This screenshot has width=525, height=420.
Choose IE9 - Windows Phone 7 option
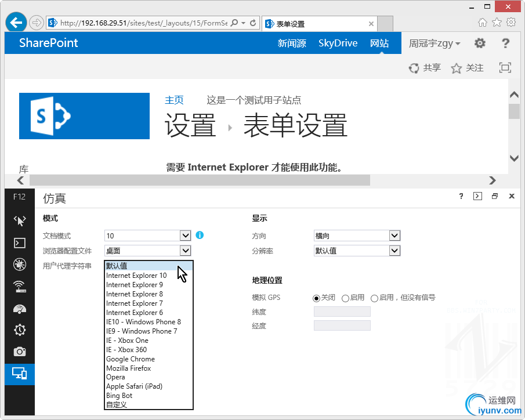point(149,331)
